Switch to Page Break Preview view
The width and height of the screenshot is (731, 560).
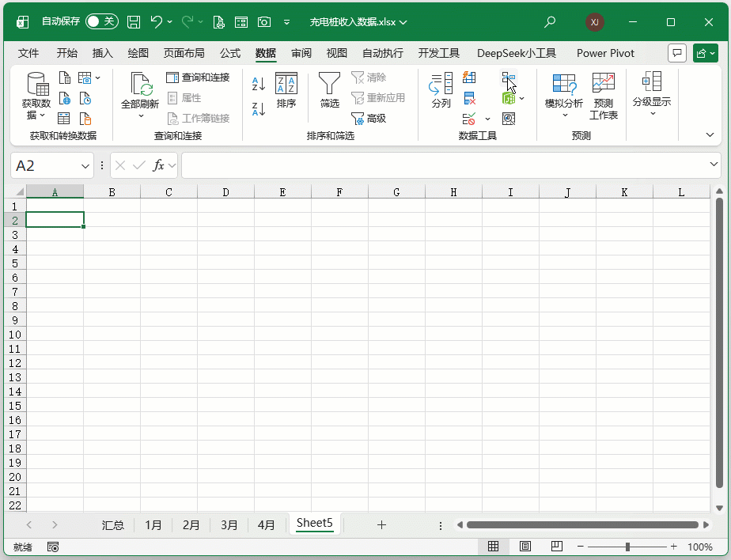pyautogui.click(x=557, y=546)
